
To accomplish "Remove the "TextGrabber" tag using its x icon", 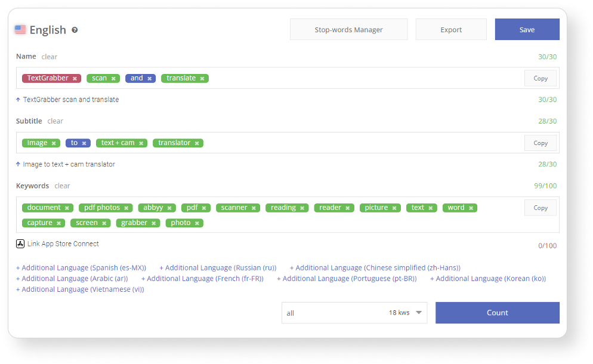I will pos(75,78).
